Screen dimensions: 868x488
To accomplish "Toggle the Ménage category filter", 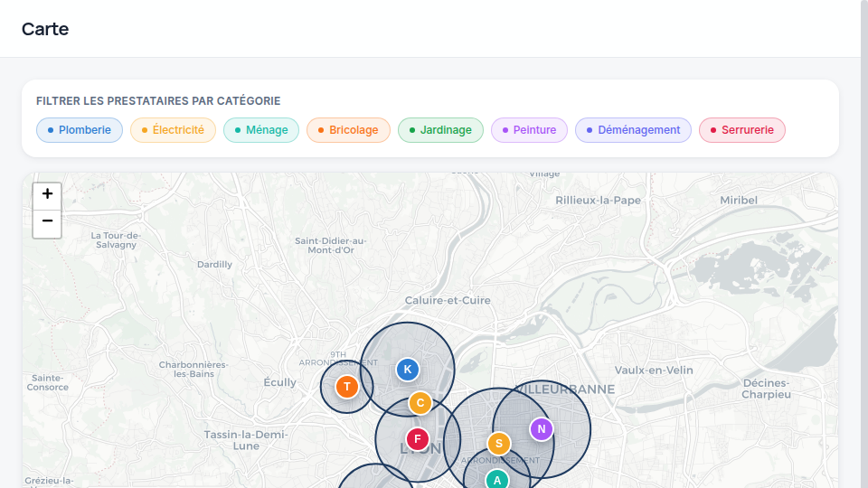I will coord(261,130).
